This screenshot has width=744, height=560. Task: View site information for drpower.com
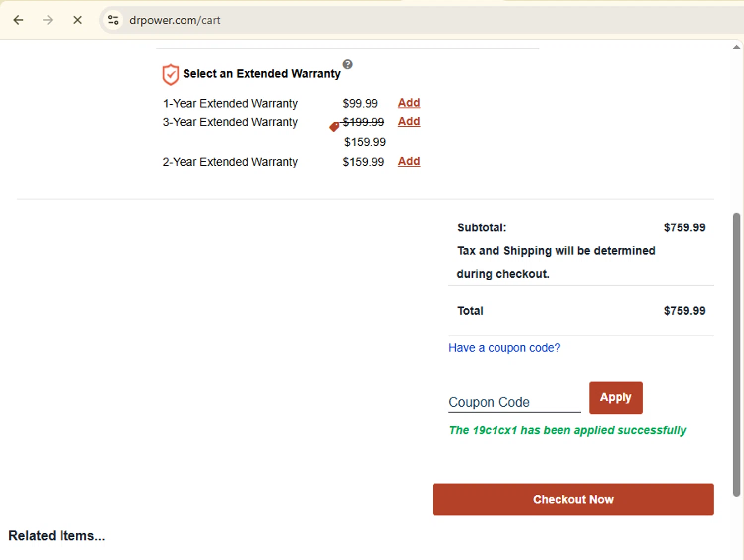click(113, 20)
